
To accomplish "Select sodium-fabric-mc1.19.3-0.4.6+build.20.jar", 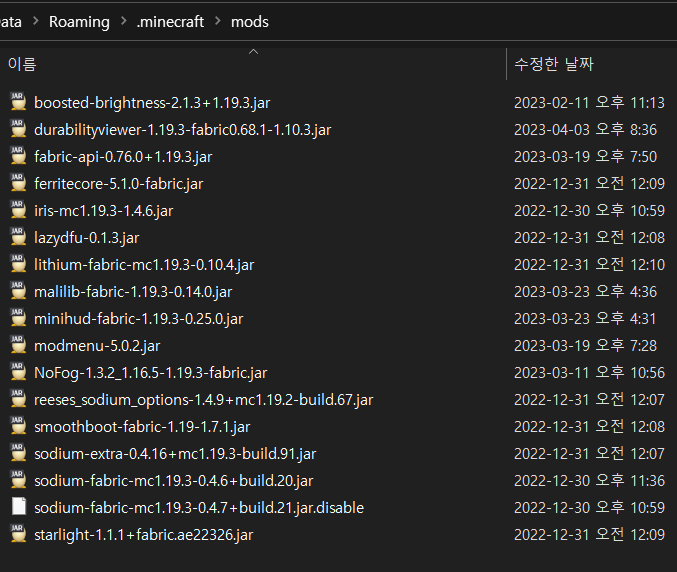I will 174,480.
